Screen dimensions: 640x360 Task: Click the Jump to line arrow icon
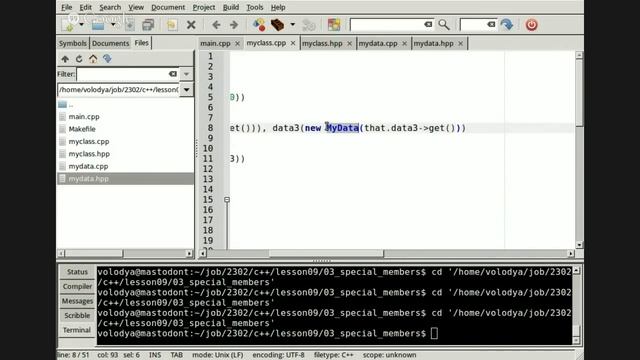(507, 25)
